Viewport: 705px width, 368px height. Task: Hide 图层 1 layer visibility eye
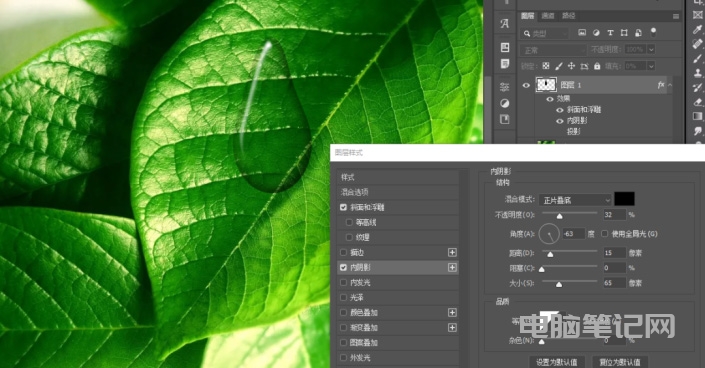526,85
